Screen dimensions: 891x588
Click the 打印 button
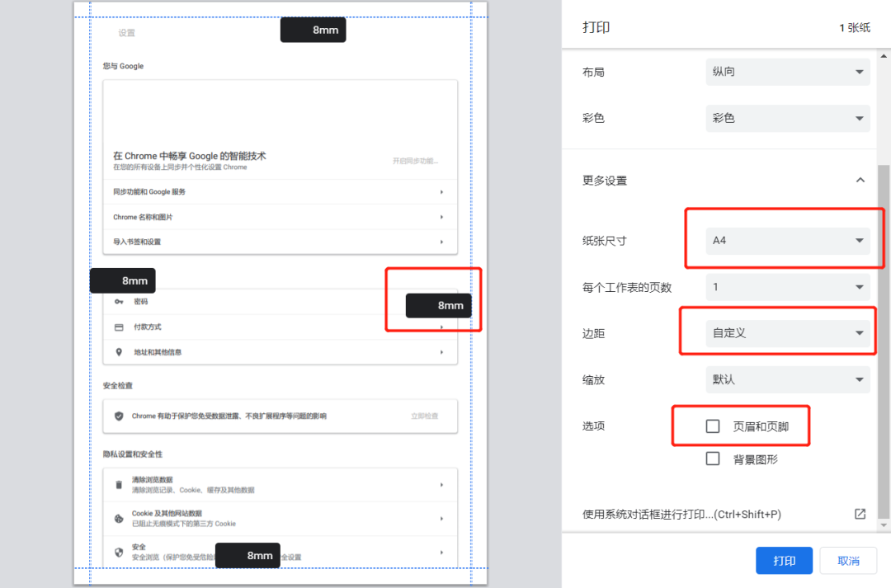point(783,560)
